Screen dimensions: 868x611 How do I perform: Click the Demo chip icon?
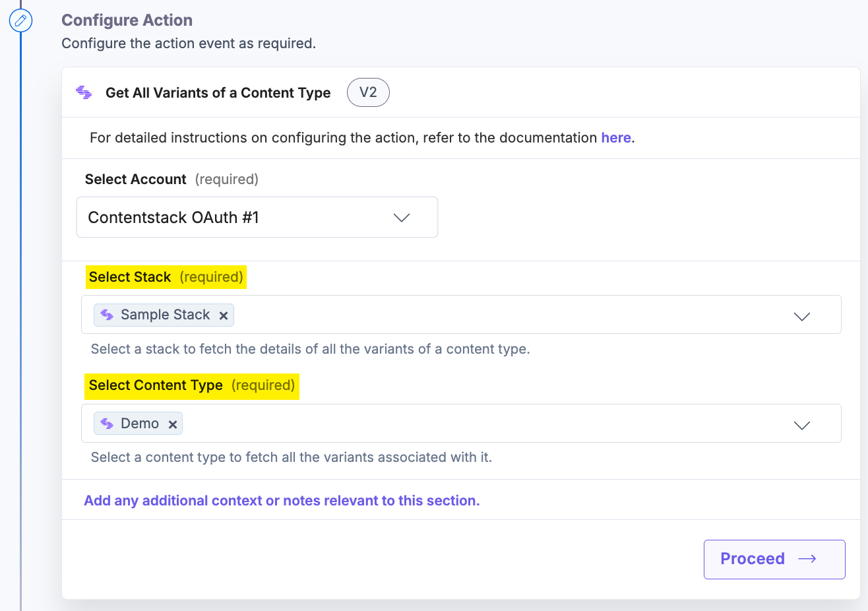coord(107,424)
